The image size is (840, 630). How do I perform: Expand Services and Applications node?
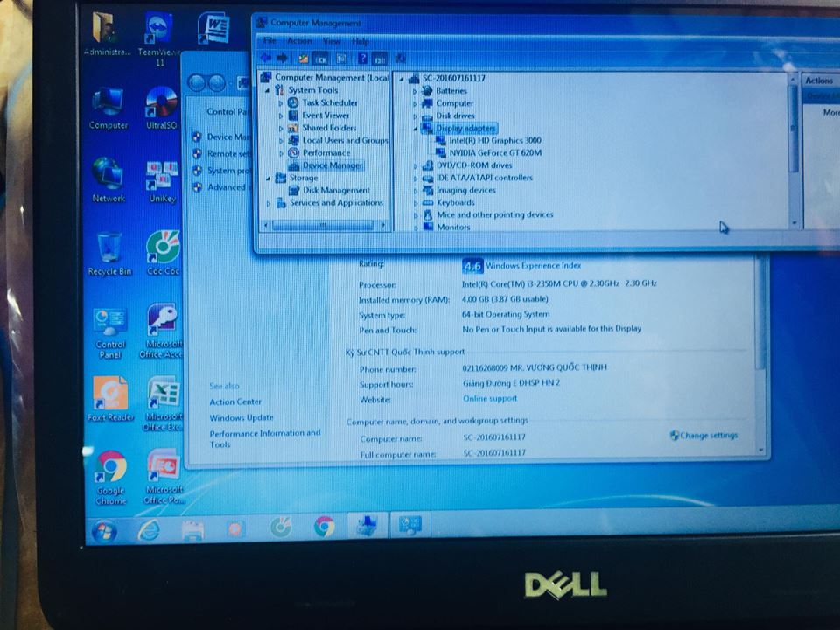(x=269, y=204)
